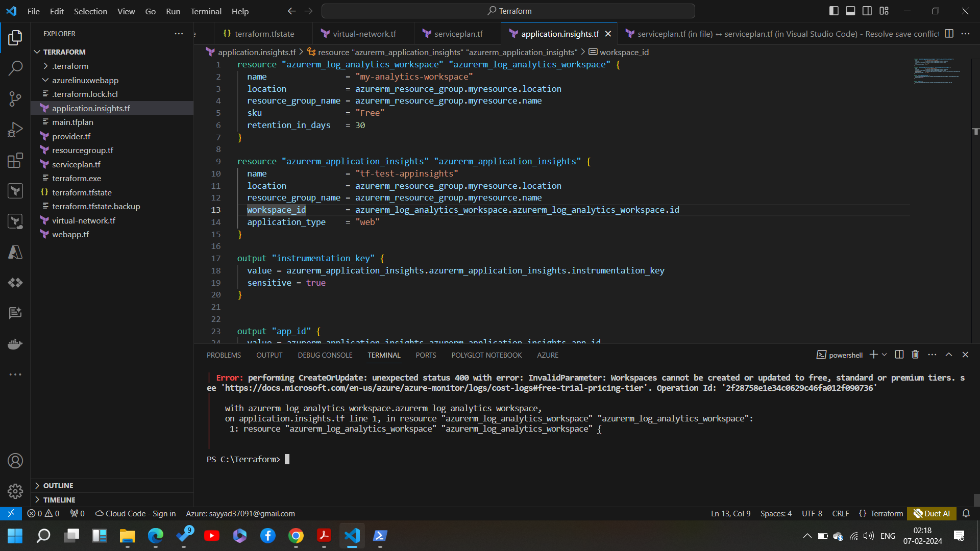Open the Azure view icon in activity bar
The height and width of the screenshot is (551, 980).
(15, 252)
